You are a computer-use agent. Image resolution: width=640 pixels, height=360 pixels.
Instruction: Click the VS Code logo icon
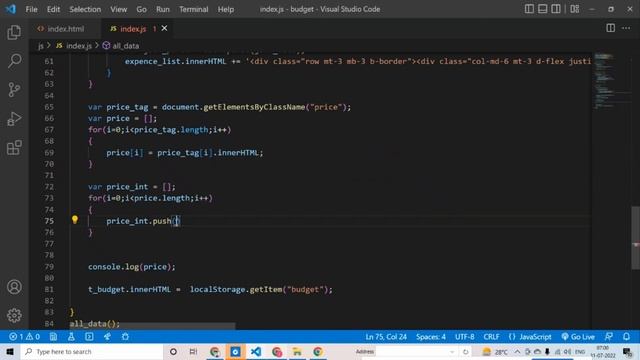coord(11,9)
